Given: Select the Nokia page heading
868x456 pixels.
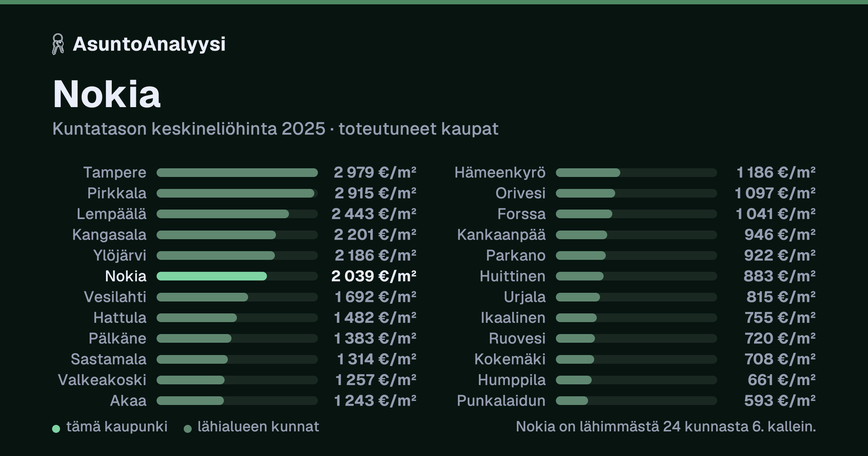Looking at the screenshot, I should [x=107, y=94].
